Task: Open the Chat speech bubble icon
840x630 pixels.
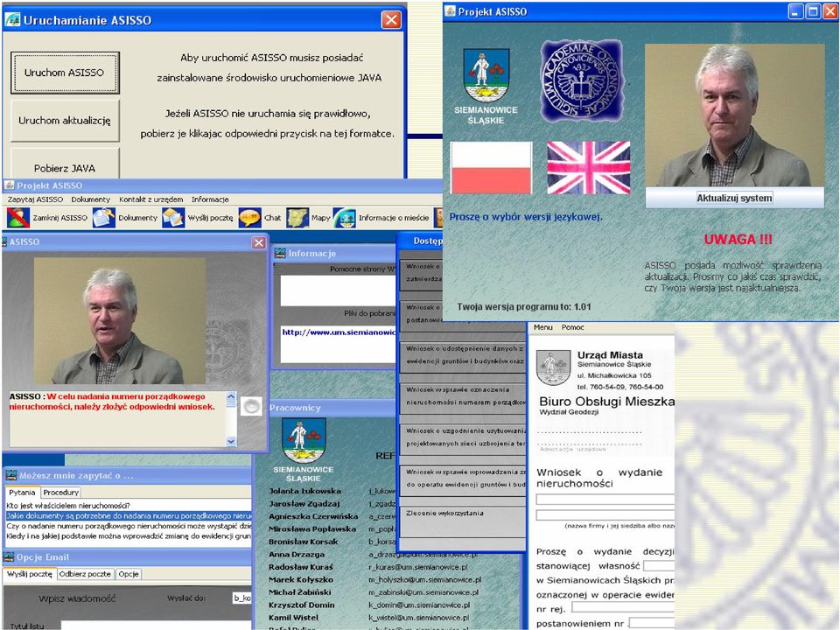Action: (249, 218)
